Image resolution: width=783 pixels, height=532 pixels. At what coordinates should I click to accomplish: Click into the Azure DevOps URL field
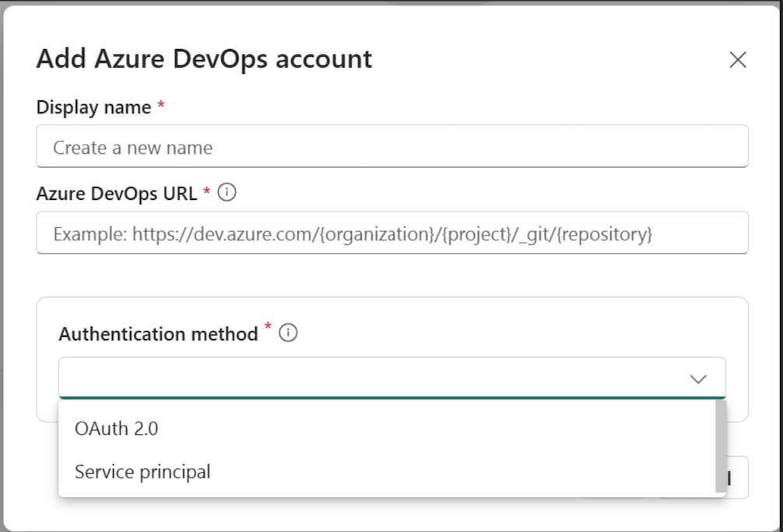click(392, 233)
